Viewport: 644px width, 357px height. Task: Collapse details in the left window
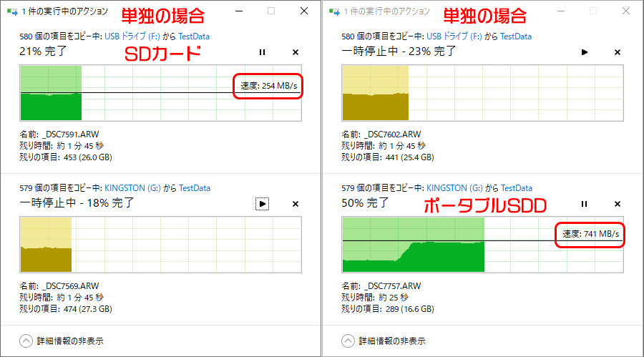[62, 341]
